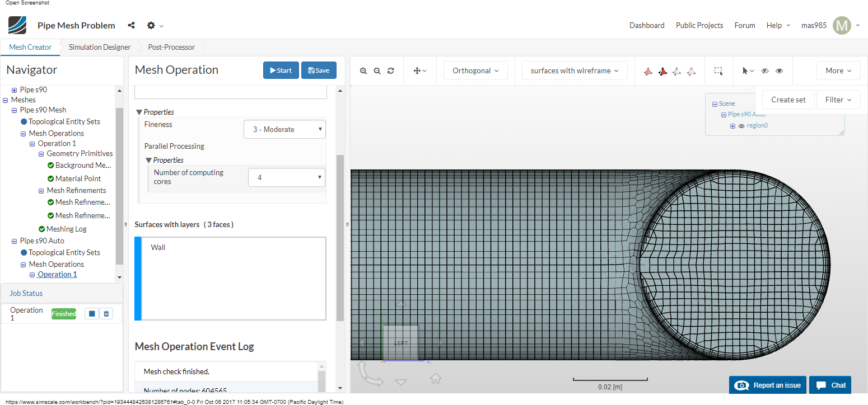Zoom in using the magnifier plus icon
868x405 pixels.
363,70
